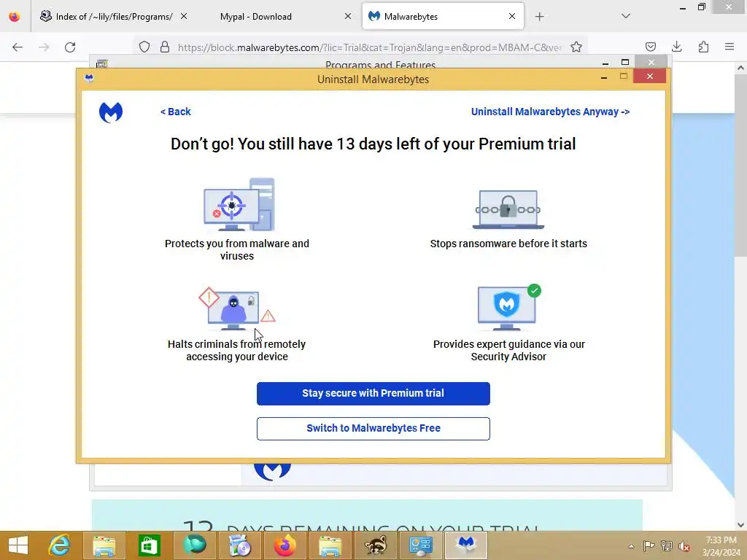Click the Firefox View icon at tab bar start
The image size is (747, 560).
coord(15,17)
